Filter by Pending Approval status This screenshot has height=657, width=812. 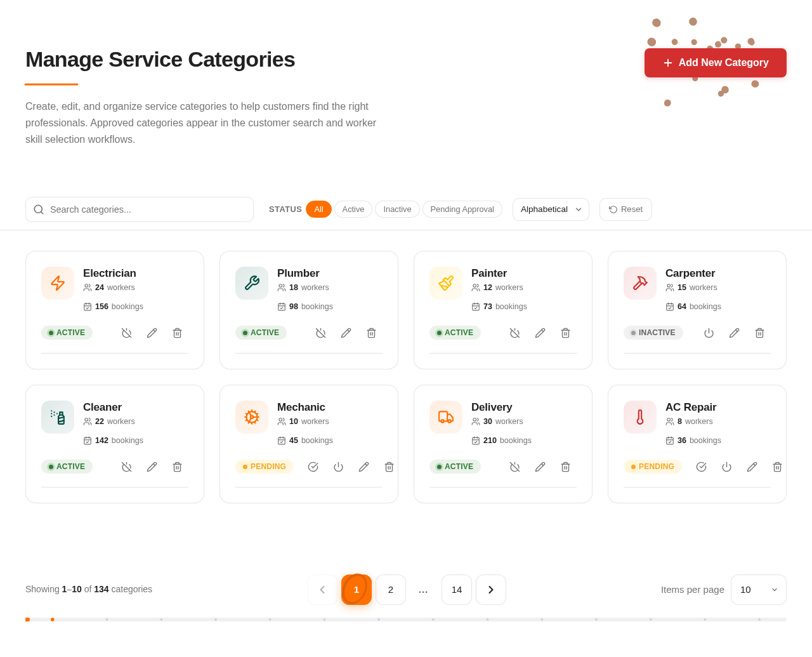[462, 209]
